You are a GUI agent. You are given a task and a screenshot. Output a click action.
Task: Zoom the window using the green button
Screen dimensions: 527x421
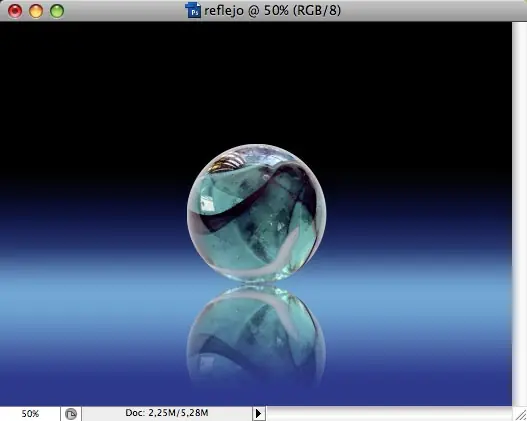pos(57,11)
